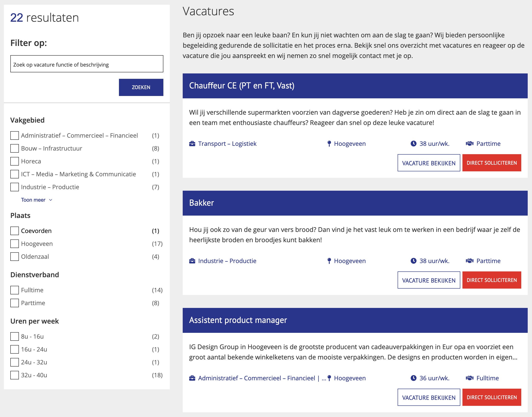Tick the 24u - 32u hours checkbox

pyautogui.click(x=15, y=362)
